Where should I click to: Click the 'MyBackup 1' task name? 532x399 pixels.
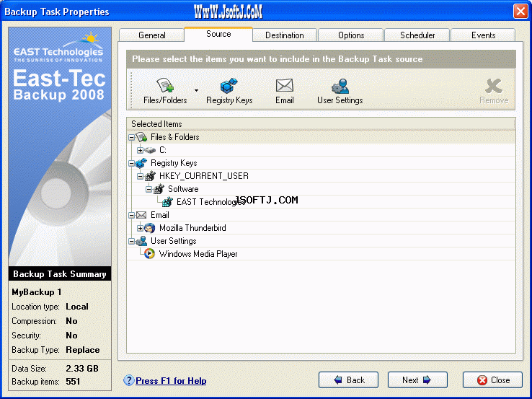37,292
